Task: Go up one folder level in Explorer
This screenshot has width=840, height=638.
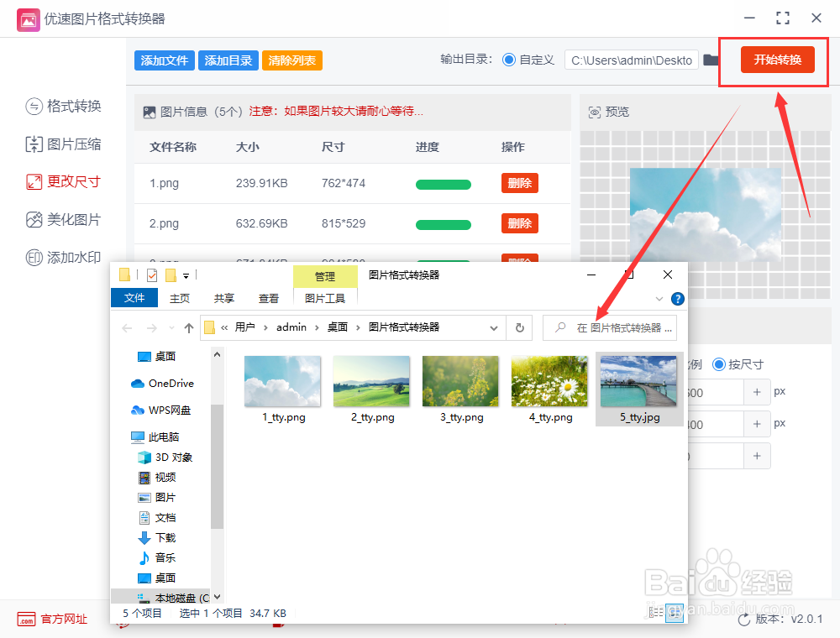Action: coord(188,328)
